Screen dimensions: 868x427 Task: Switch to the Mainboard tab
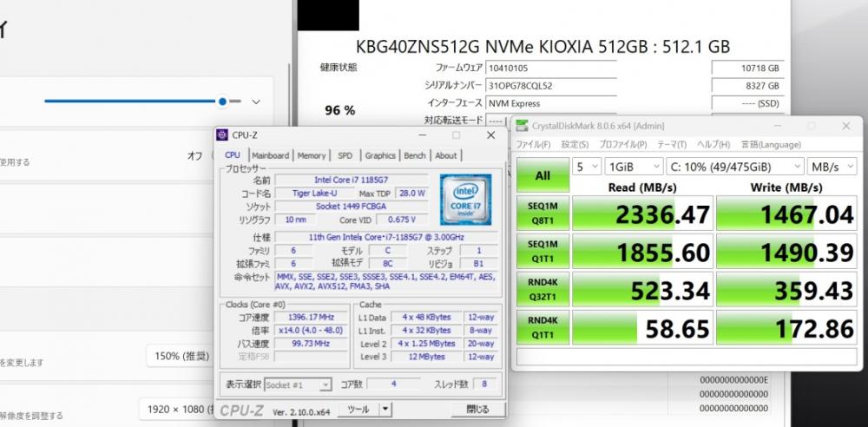[x=270, y=155]
